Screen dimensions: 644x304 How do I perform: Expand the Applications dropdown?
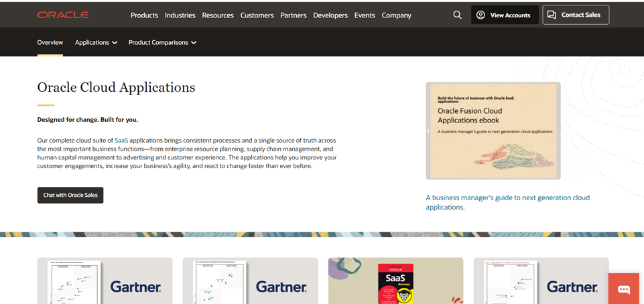pyautogui.click(x=96, y=42)
